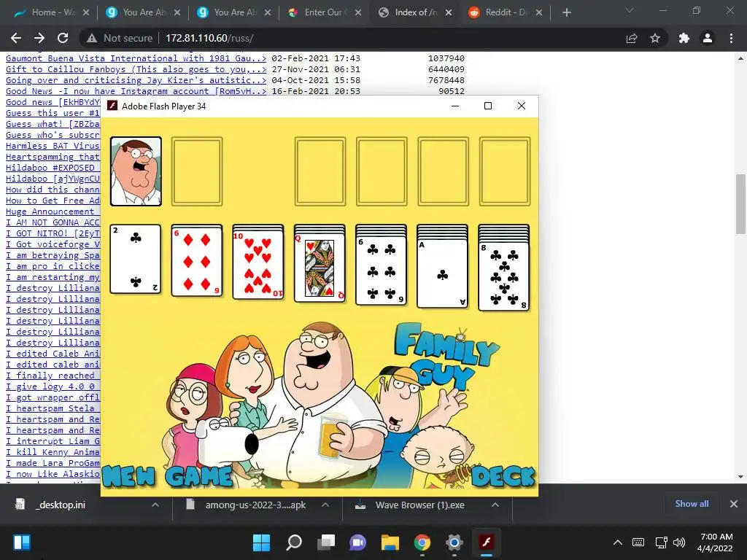Click the address bar URL 172.81.110.60/russ/

click(x=209, y=38)
